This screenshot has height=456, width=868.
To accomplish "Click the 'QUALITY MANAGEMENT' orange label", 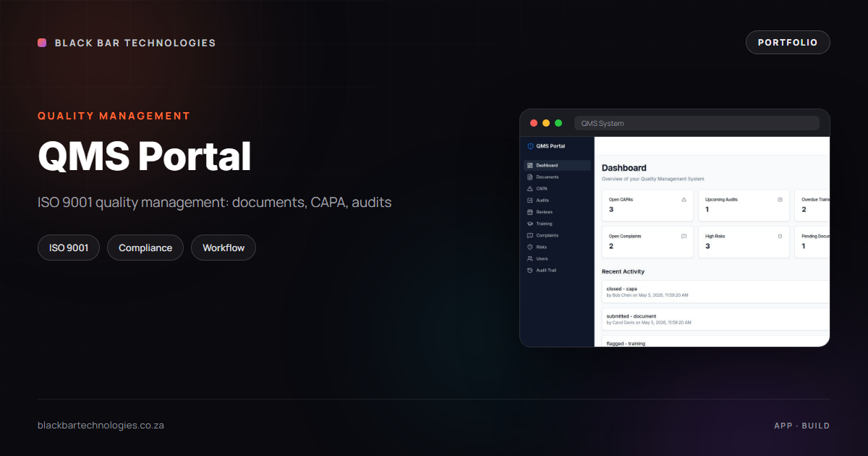I will pos(114,116).
